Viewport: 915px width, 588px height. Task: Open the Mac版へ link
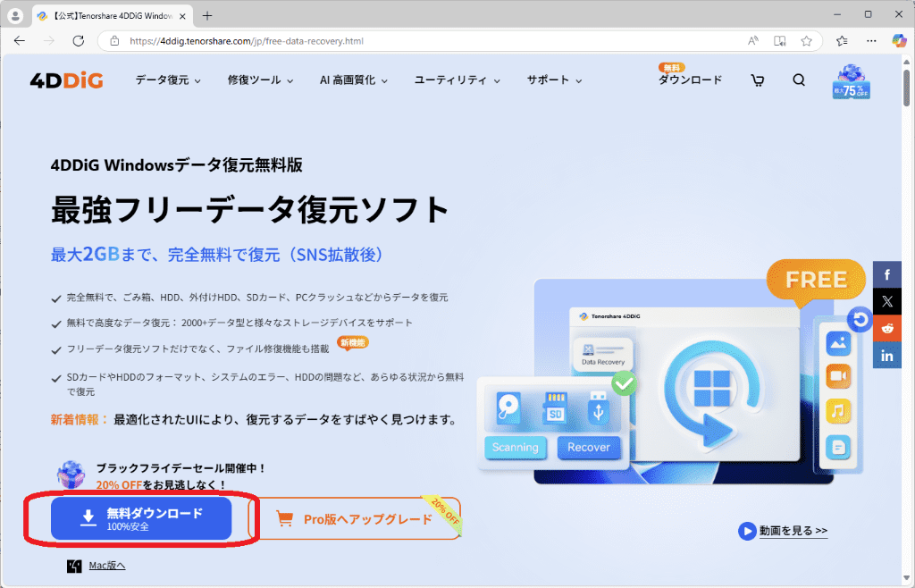click(x=107, y=566)
